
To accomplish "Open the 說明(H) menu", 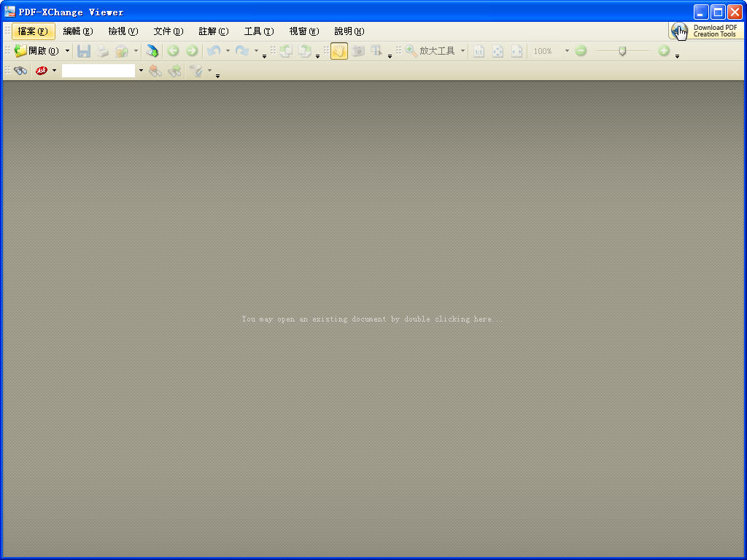I will [349, 31].
